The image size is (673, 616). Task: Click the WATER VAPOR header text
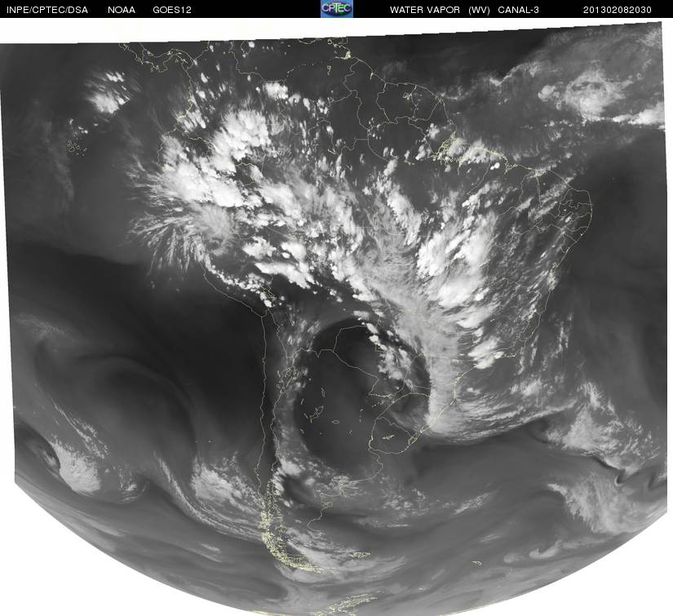coord(425,10)
